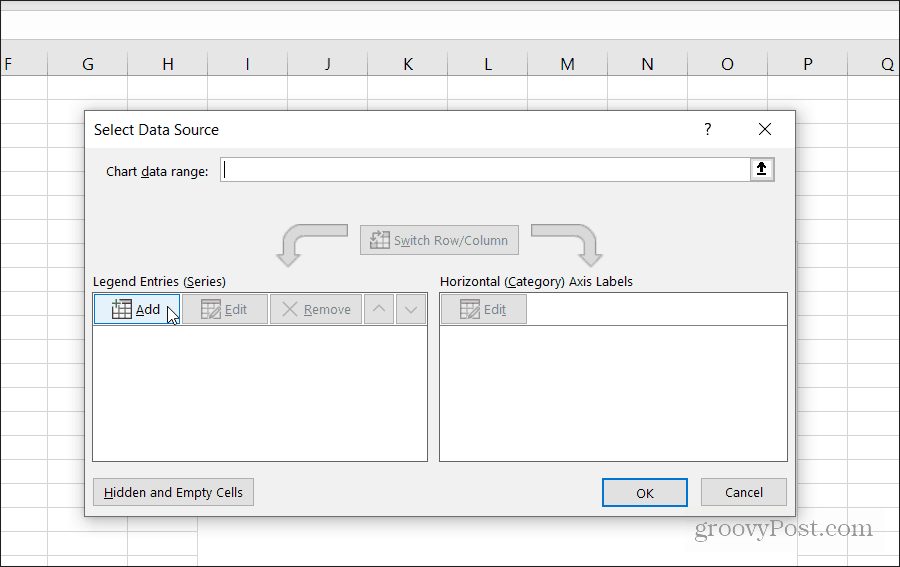The image size is (900, 567).
Task: Select column M header
Action: (568, 63)
